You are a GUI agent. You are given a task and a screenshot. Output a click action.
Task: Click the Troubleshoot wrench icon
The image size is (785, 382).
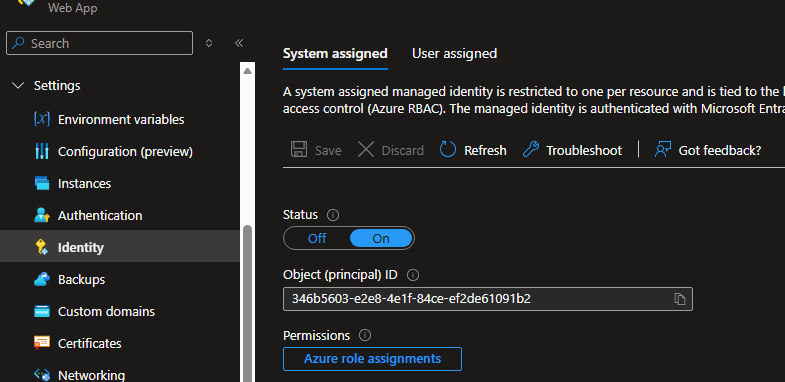(531, 150)
